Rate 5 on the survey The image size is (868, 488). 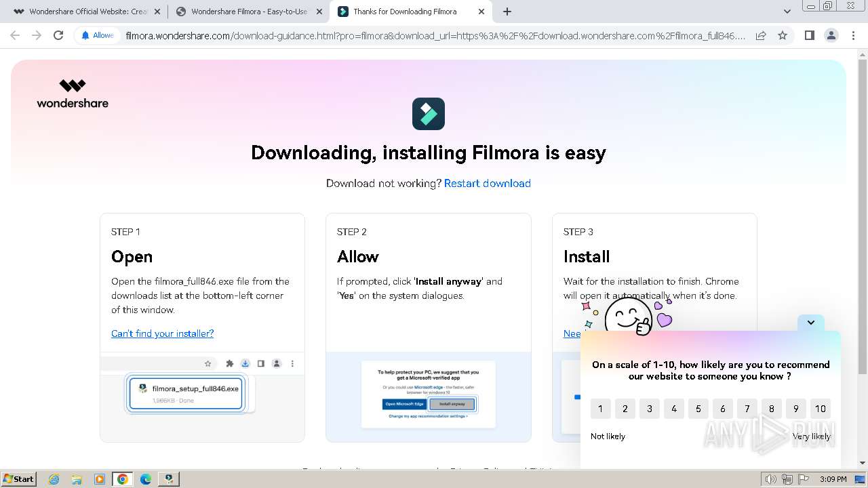click(x=698, y=409)
